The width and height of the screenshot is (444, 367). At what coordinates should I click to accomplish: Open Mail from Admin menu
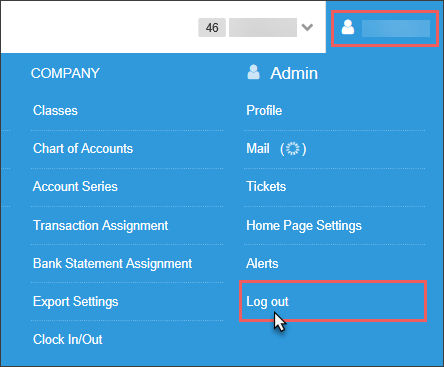click(x=258, y=149)
